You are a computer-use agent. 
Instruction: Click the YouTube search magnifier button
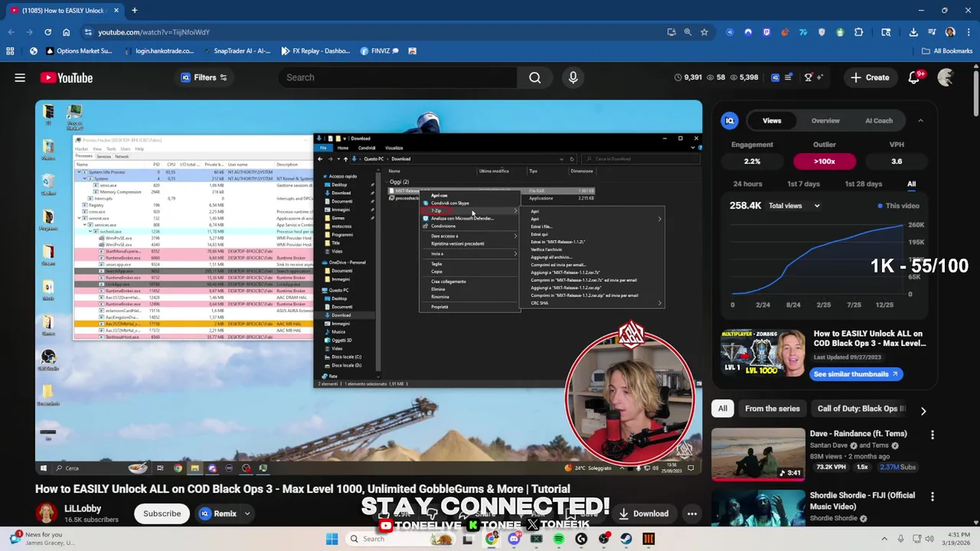tap(534, 77)
